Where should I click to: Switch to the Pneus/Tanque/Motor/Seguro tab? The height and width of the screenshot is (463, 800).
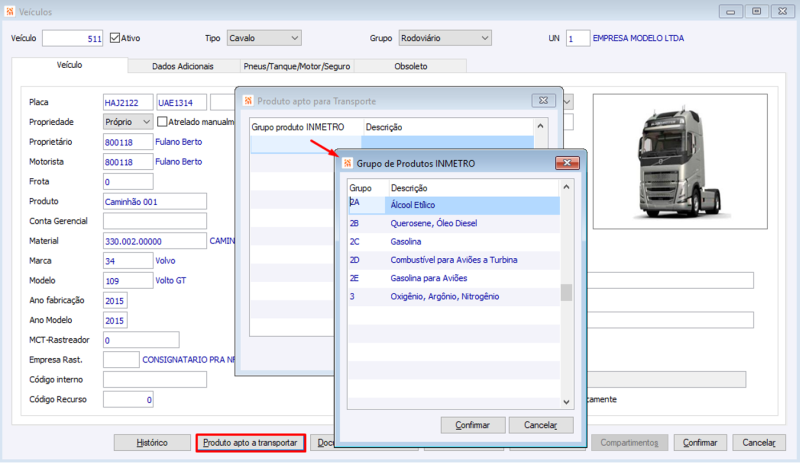click(297, 66)
